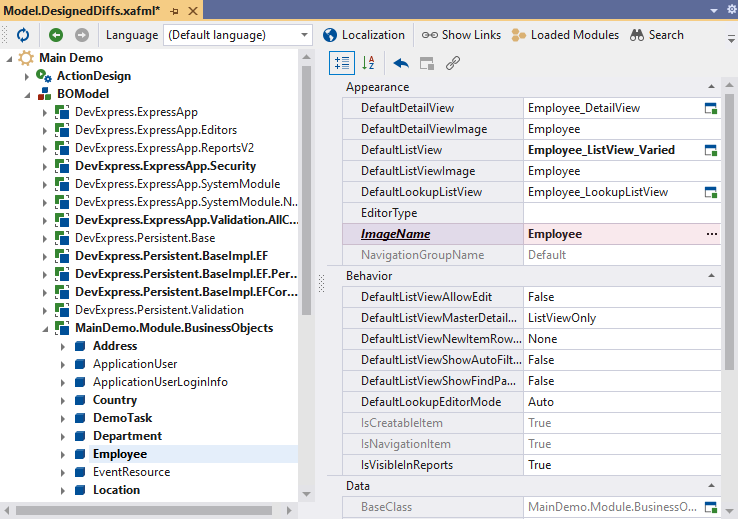The height and width of the screenshot is (519, 738).
Task: Click the grayed forward navigation arrow
Action: pyautogui.click(x=82, y=35)
